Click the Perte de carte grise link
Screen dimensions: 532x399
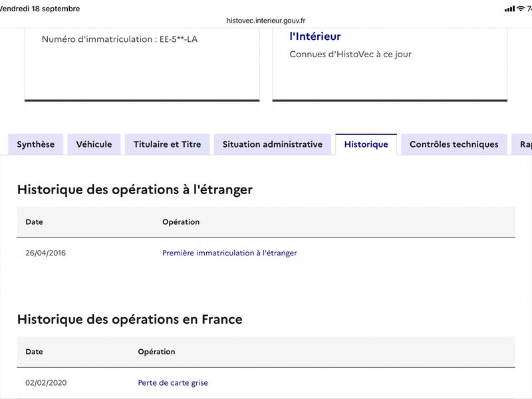coord(173,383)
